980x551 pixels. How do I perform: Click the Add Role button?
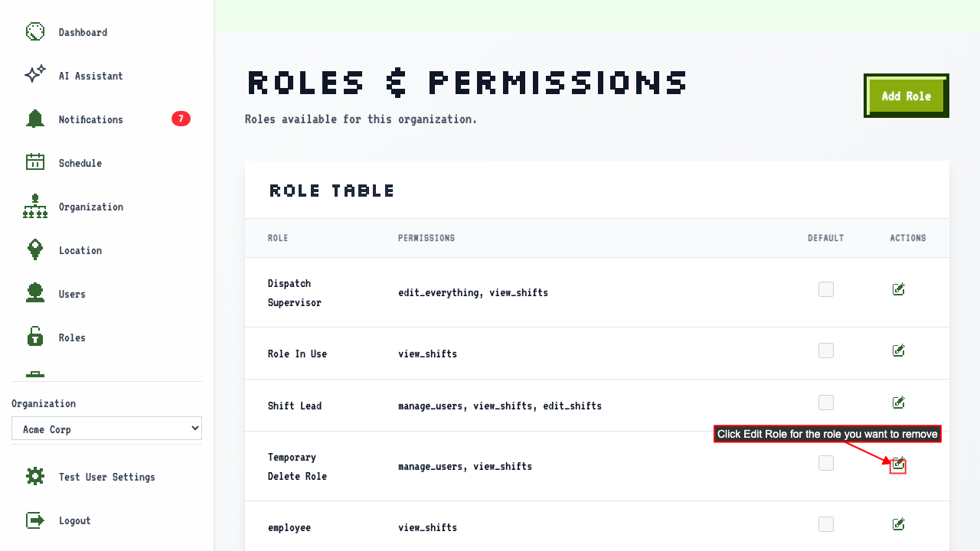[x=906, y=96]
